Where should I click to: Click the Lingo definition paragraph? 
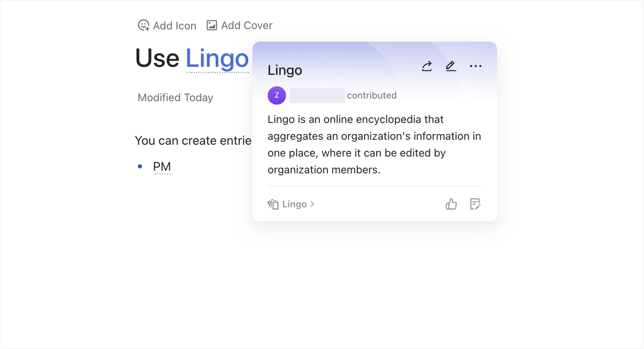[x=374, y=144]
